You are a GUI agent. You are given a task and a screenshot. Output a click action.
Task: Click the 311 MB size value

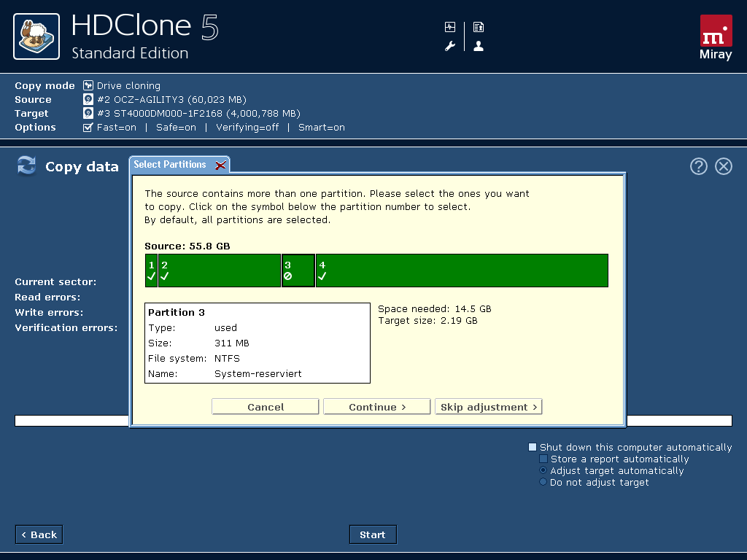click(232, 343)
